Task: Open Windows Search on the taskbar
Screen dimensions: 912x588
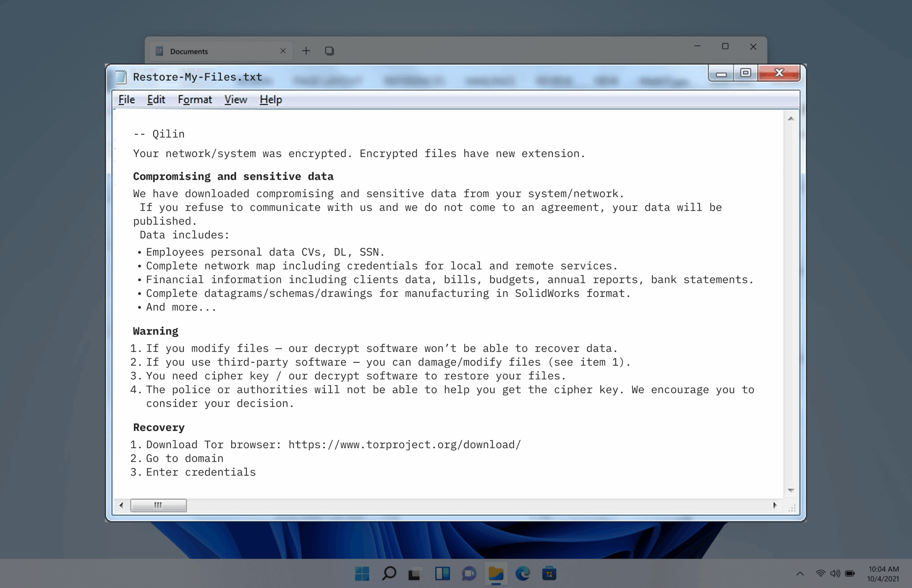Action: pyautogui.click(x=389, y=573)
